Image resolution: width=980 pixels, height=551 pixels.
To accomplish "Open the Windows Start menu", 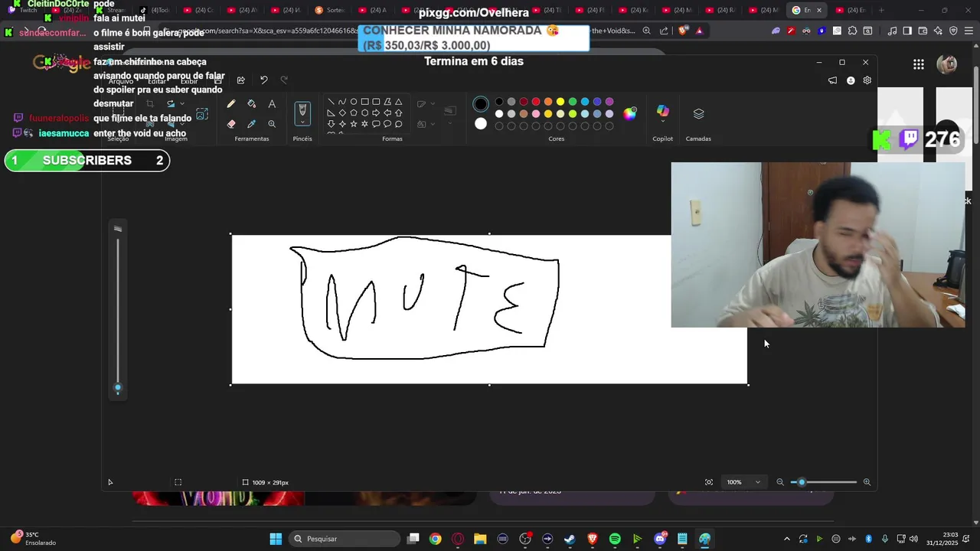I will pyautogui.click(x=276, y=539).
